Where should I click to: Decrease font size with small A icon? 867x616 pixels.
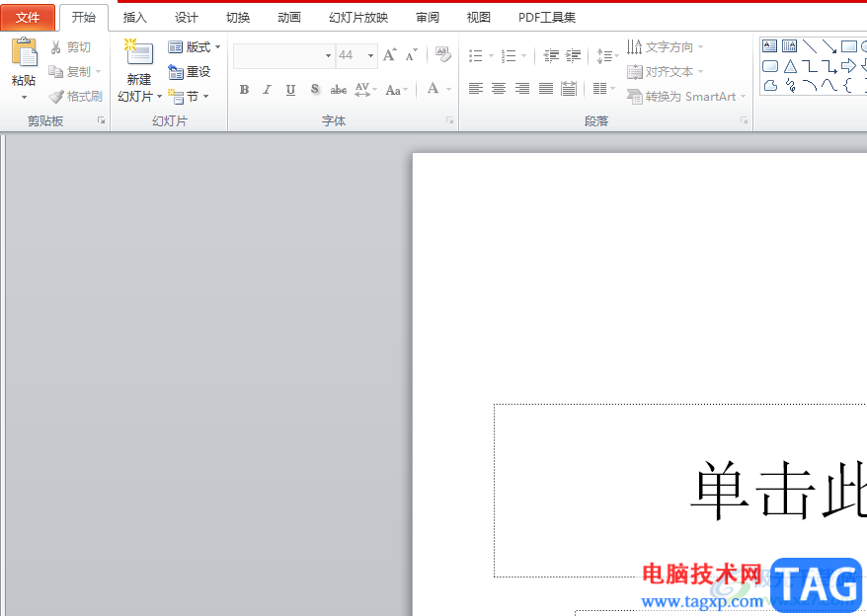pos(412,54)
